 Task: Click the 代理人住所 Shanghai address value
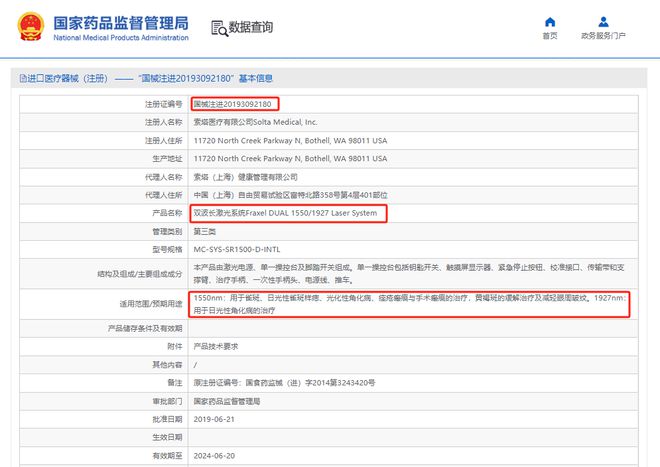pyautogui.click(x=290, y=195)
